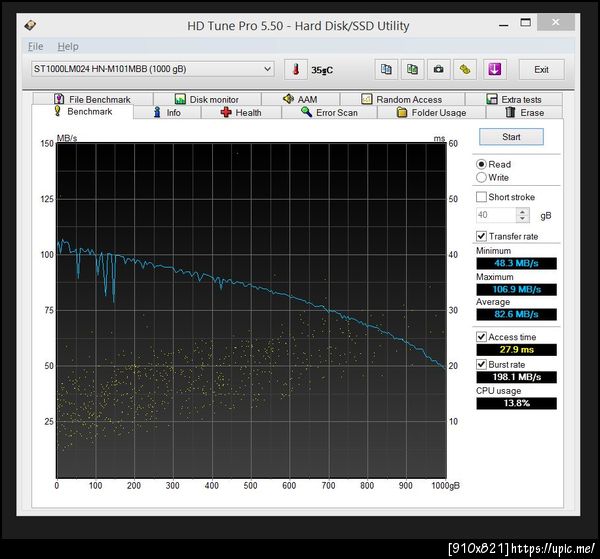Switch to the Disk monitor tab
Screen dimensions: 600x559
[x=207, y=99]
